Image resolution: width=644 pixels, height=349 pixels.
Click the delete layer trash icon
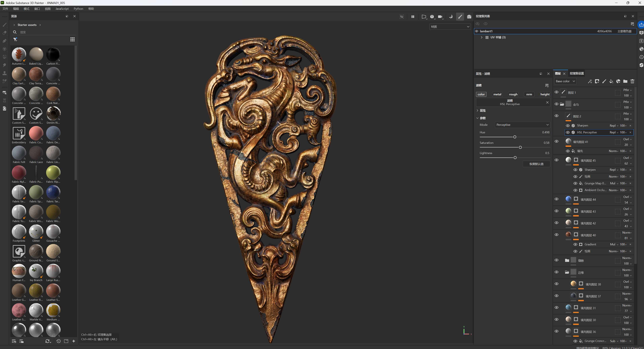(632, 81)
